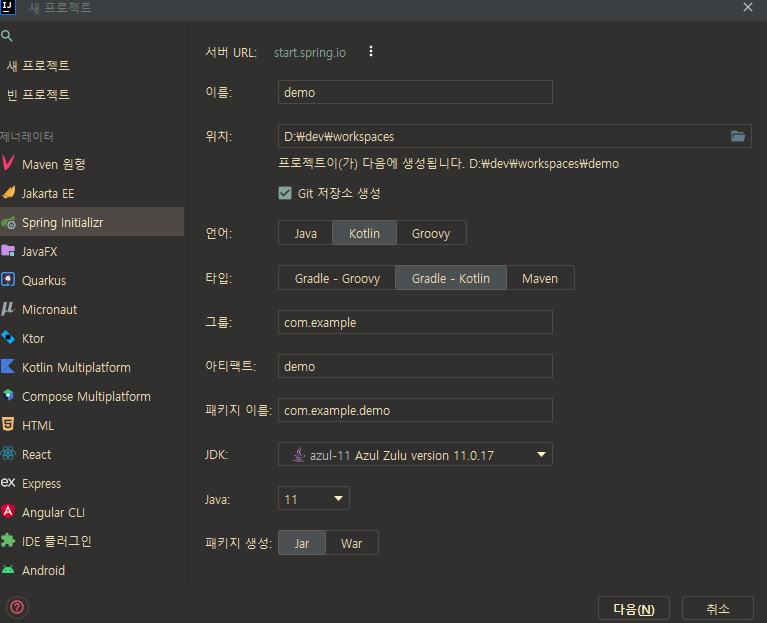Click the 다음(N) next button
This screenshot has width=767, height=623.
[634, 609]
